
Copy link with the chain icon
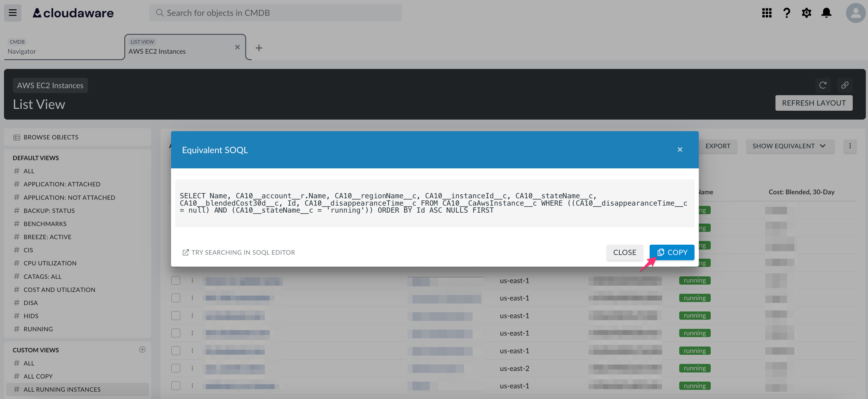click(844, 85)
